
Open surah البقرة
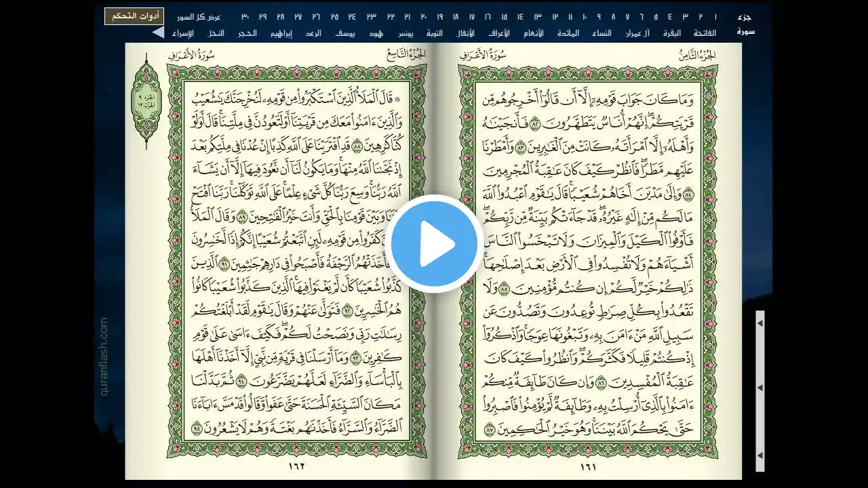tap(671, 33)
